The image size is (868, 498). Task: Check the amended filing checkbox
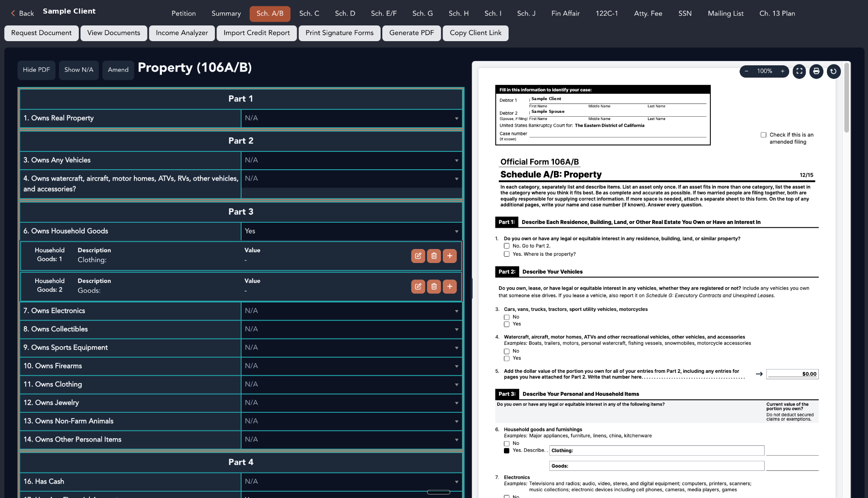click(x=763, y=135)
